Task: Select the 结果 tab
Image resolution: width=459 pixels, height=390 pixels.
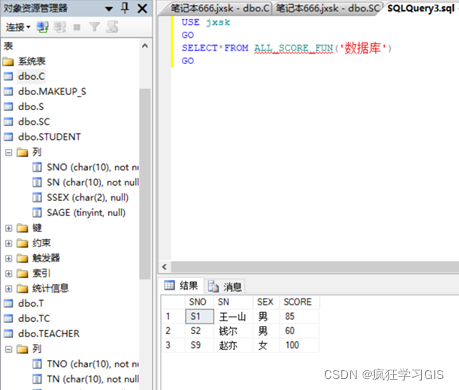Action: (x=182, y=285)
